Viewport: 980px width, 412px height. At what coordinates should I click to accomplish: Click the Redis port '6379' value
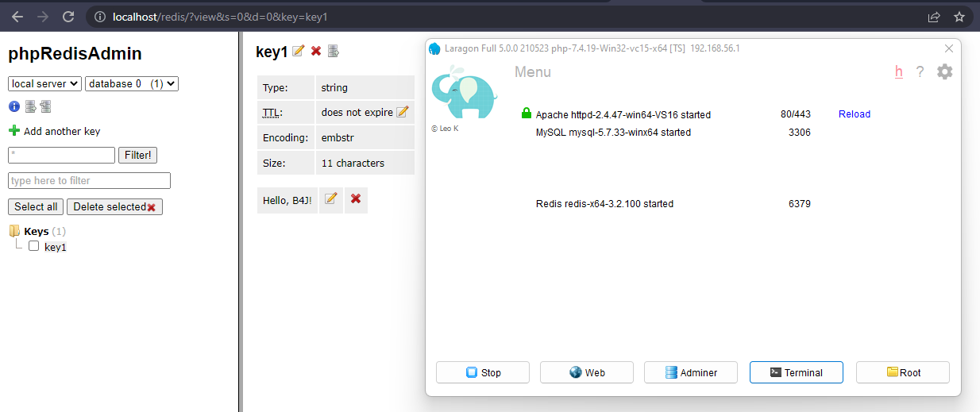(800, 204)
